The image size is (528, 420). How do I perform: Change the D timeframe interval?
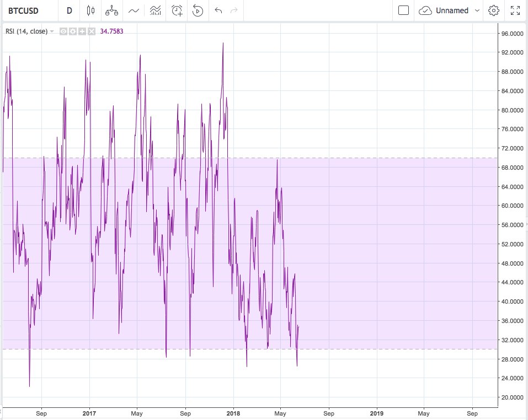pos(70,11)
